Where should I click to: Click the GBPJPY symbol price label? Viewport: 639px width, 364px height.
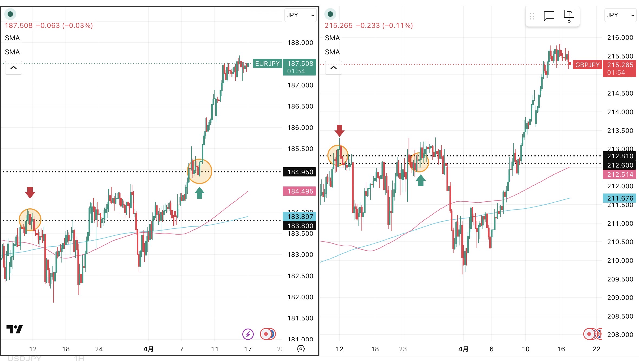tap(587, 65)
